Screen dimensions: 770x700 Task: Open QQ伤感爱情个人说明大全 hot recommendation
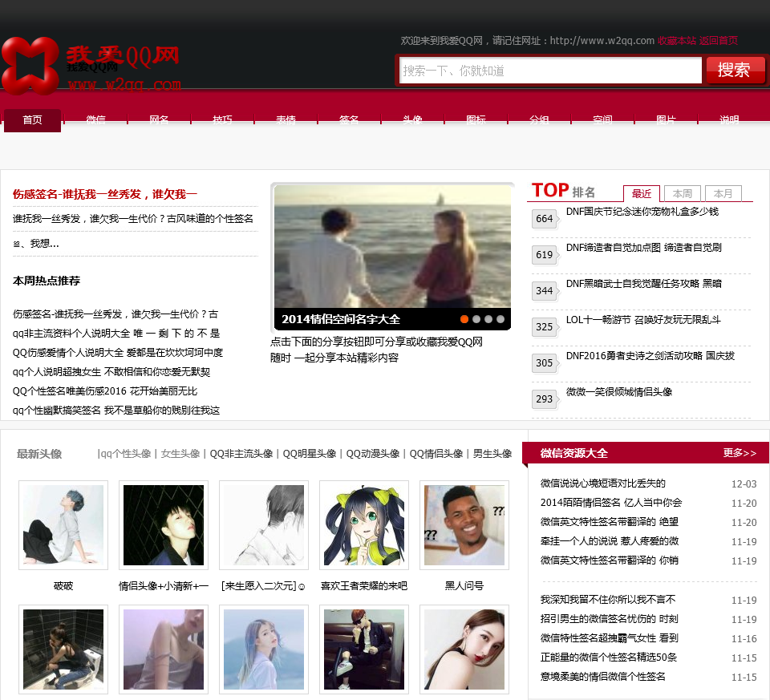tap(118, 353)
